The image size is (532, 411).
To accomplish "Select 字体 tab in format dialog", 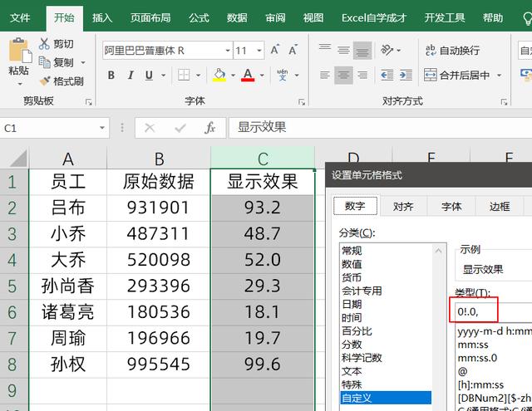I will point(451,206).
